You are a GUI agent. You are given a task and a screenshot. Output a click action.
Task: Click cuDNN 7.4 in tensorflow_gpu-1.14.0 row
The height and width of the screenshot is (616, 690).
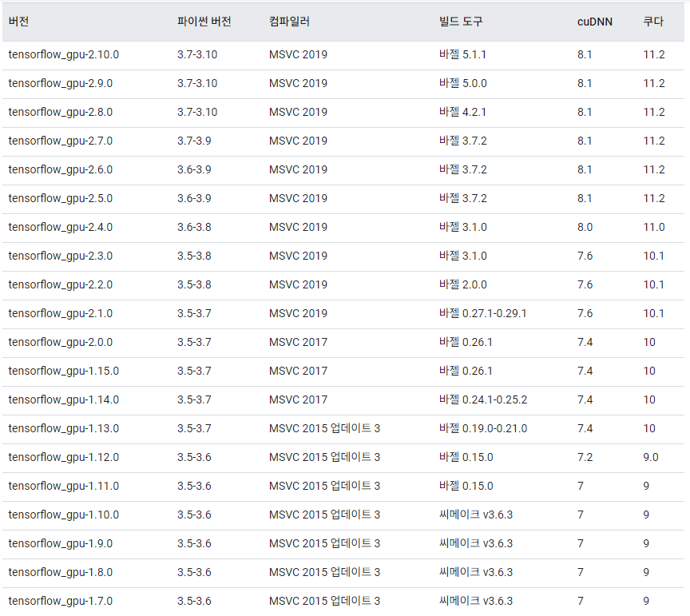[x=585, y=399]
